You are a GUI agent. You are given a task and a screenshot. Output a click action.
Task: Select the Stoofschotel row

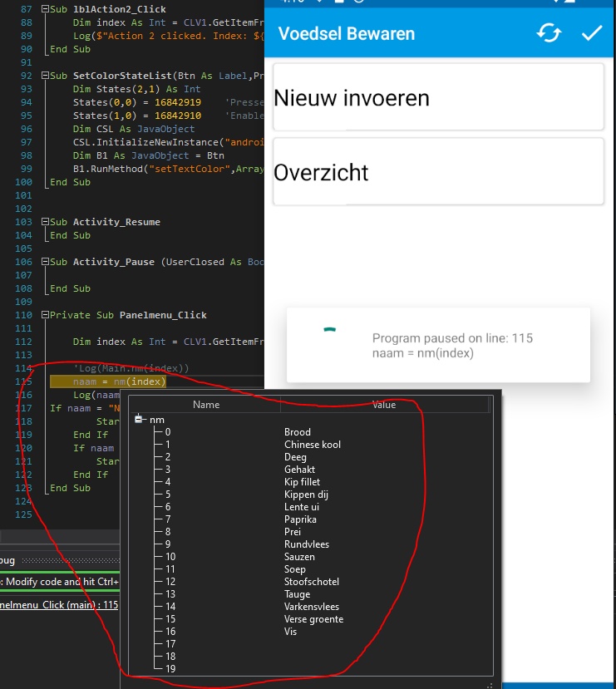[x=311, y=581]
